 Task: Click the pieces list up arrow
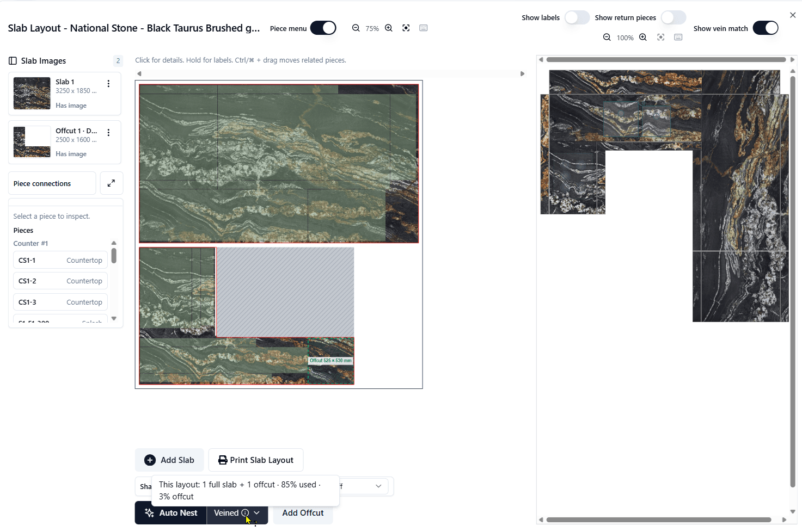click(114, 243)
